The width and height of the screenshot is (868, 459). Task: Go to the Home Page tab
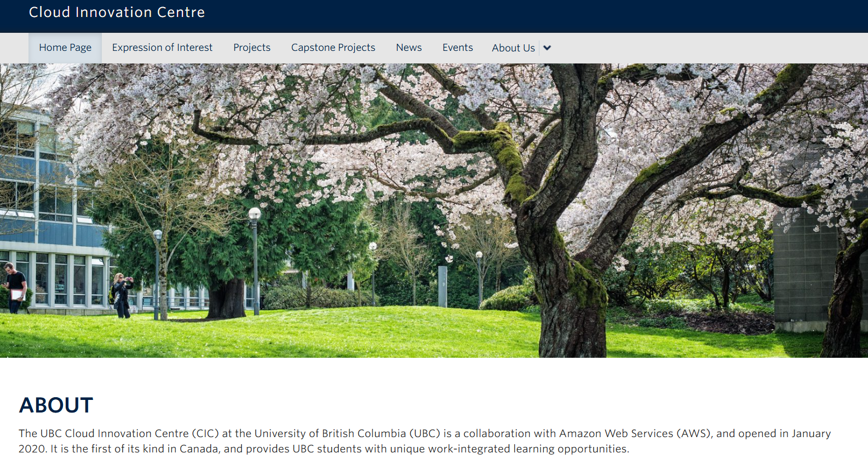tap(65, 48)
